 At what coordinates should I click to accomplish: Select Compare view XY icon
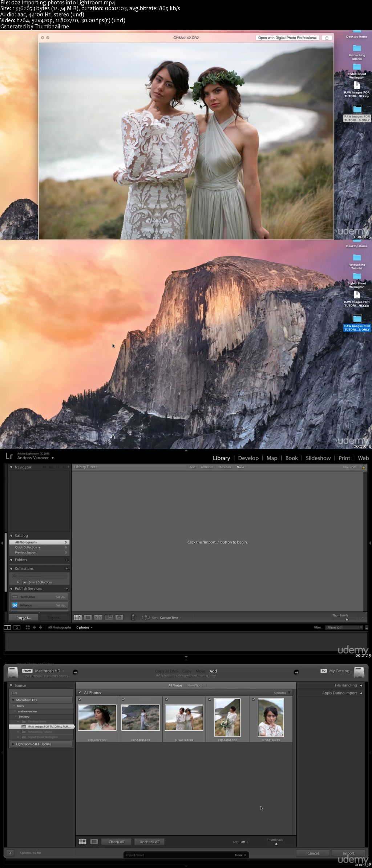[98, 617]
